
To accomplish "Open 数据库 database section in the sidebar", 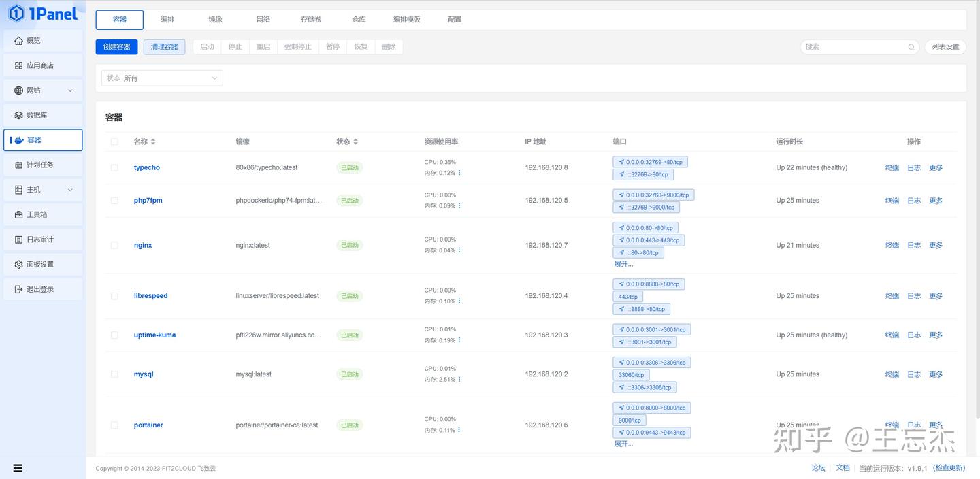I will click(43, 115).
